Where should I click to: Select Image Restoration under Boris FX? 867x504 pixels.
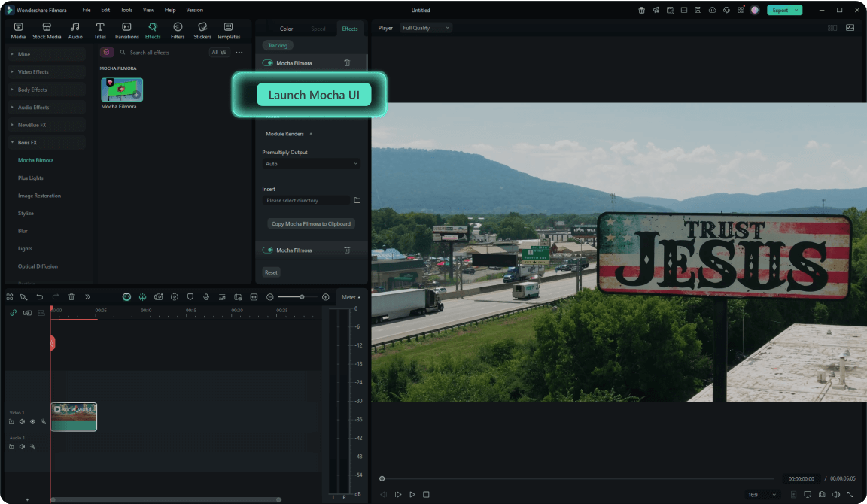39,196
